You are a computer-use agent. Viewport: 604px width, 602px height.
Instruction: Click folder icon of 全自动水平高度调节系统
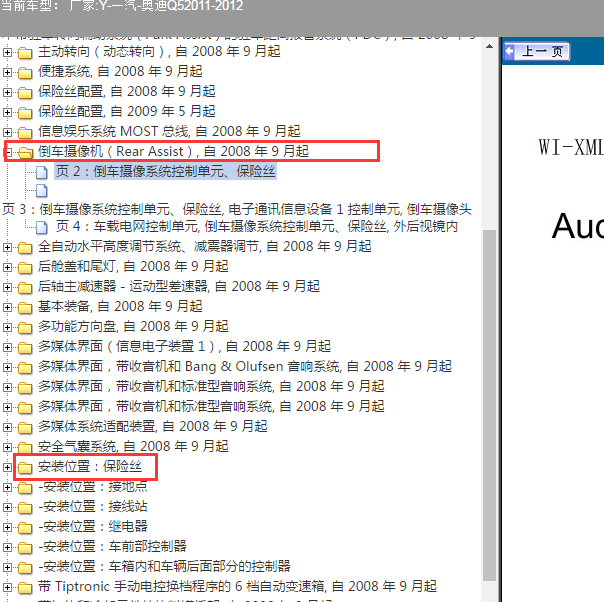25,247
